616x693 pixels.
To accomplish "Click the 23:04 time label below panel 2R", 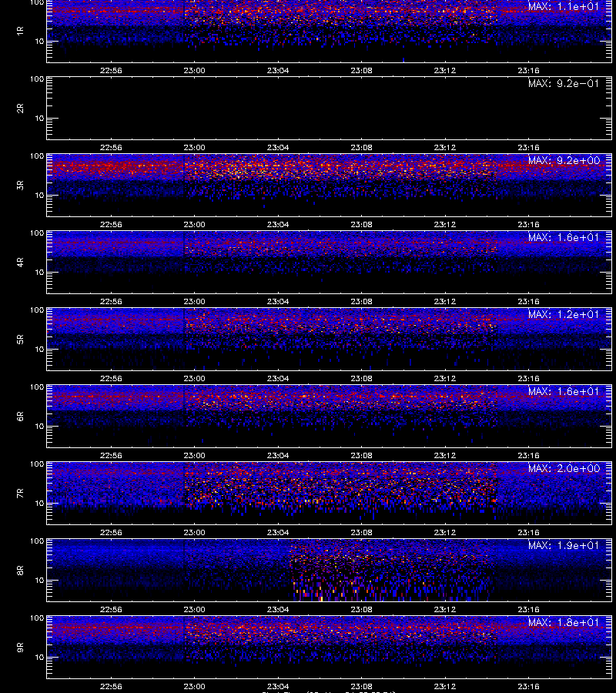I will (278, 148).
